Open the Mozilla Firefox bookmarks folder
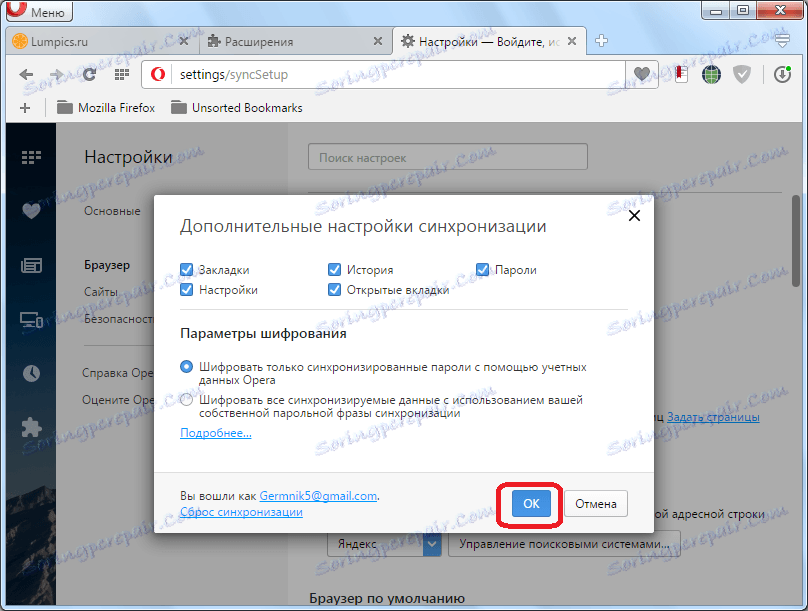This screenshot has width=808, height=611. (x=106, y=108)
